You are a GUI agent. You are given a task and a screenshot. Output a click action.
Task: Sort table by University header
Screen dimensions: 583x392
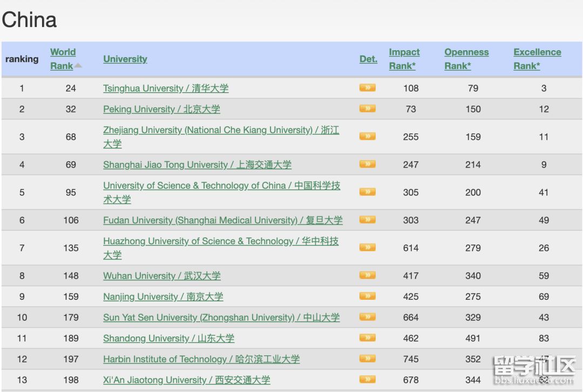pos(125,59)
